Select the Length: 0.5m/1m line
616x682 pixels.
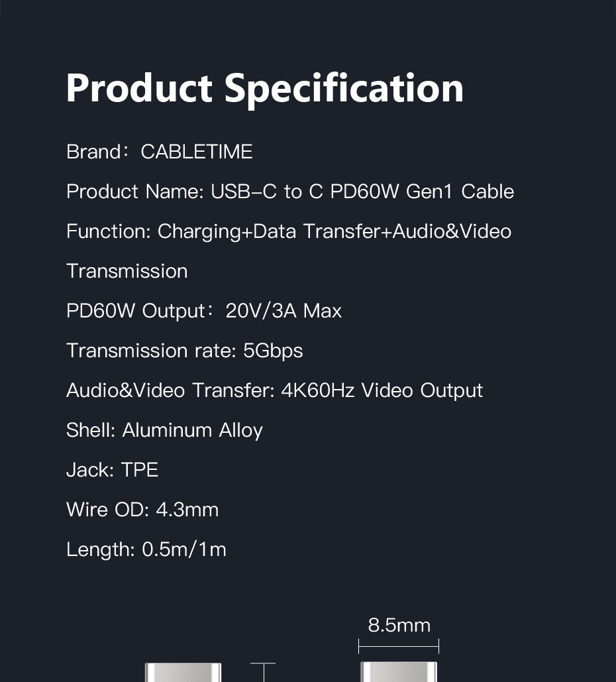146,549
